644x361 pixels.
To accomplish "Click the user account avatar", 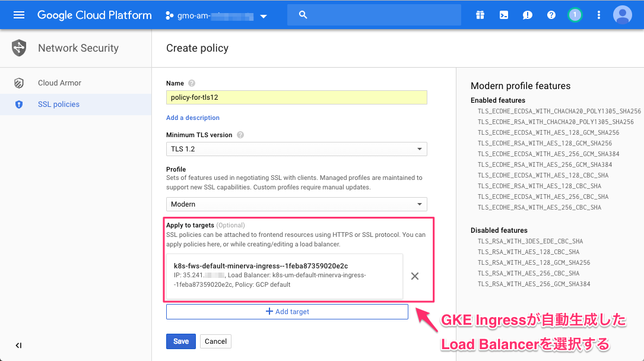I will tap(622, 15).
